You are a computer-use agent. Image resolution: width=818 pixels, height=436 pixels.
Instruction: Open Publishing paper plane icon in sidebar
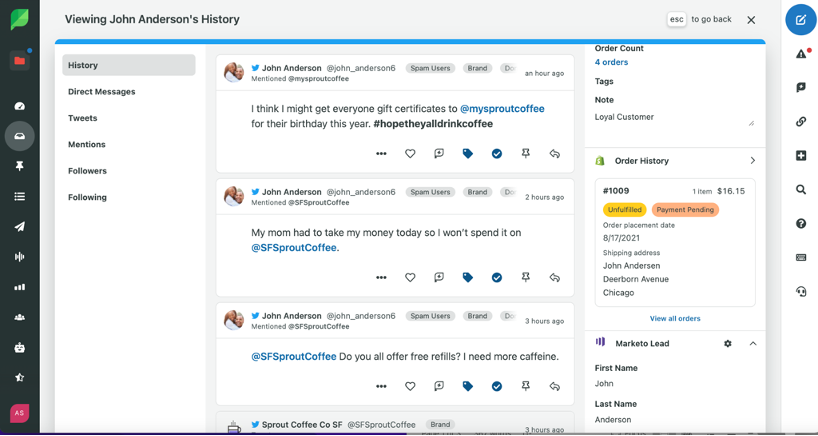pos(19,227)
